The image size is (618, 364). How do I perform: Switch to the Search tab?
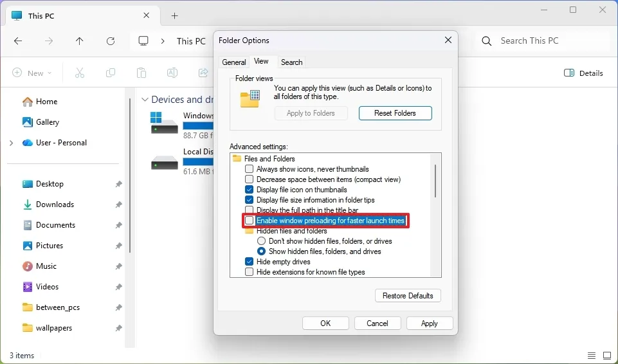point(291,62)
